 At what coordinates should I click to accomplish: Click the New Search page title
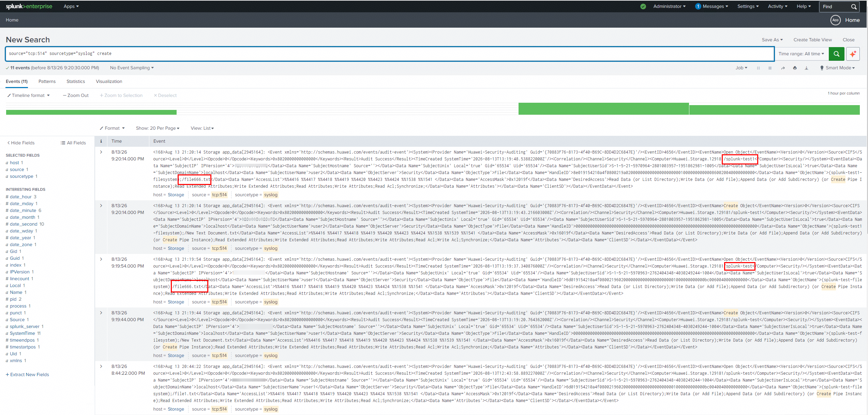tap(28, 40)
